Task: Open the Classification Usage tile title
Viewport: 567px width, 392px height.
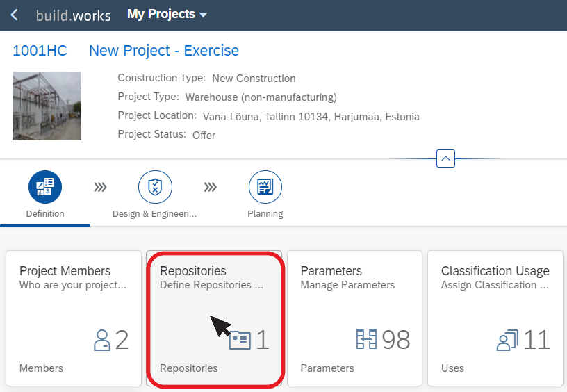Action: 495,271
